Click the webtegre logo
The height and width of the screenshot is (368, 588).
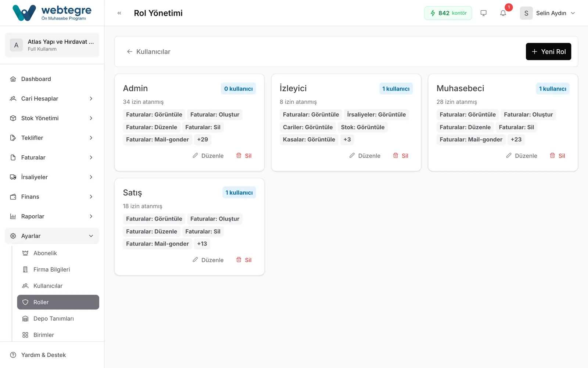(x=52, y=13)
